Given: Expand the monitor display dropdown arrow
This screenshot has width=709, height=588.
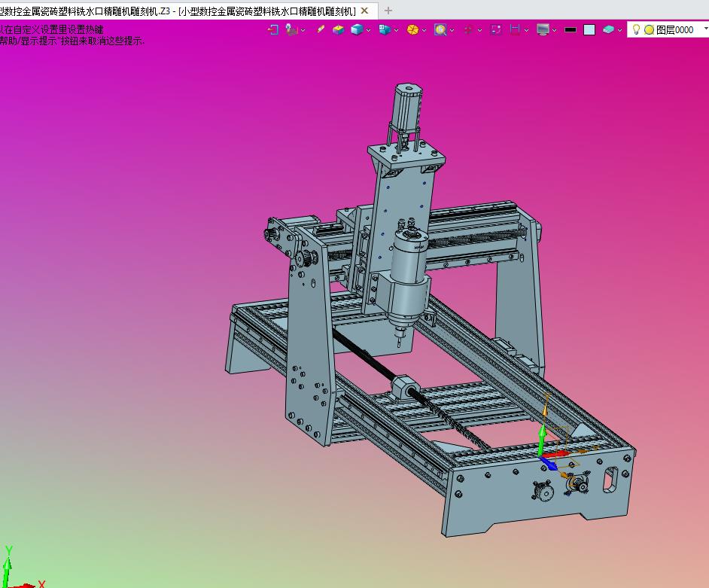Looking at the screenshot, I should coord(555,30).
